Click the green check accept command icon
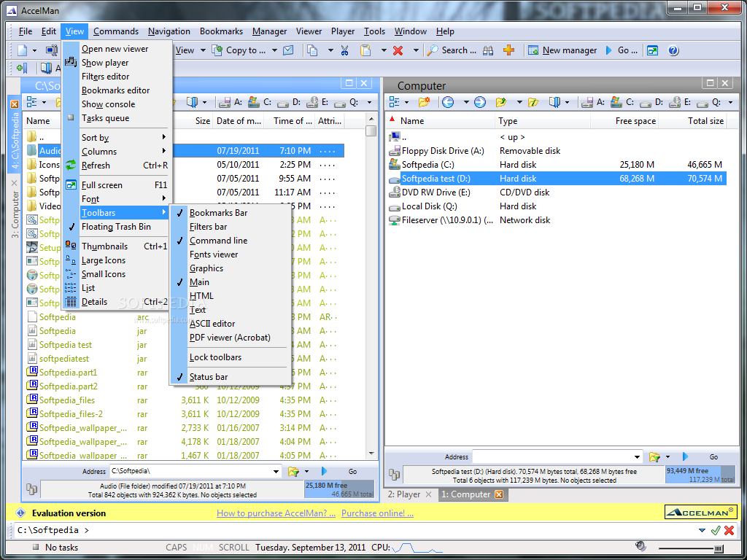Viewport: 747px width, 560px height. (715, 530)
